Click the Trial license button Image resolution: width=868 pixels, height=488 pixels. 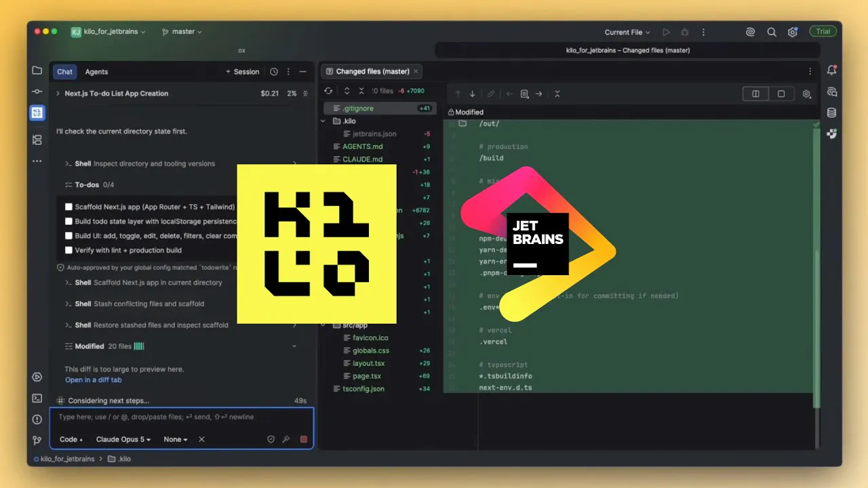click(x=823, y=32)
